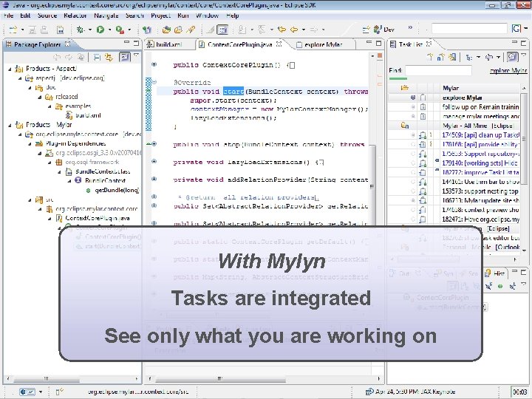Image resolution: width=532 pixels, height=399 pixels.
Task: Open the Source menu
Action: 47,16
